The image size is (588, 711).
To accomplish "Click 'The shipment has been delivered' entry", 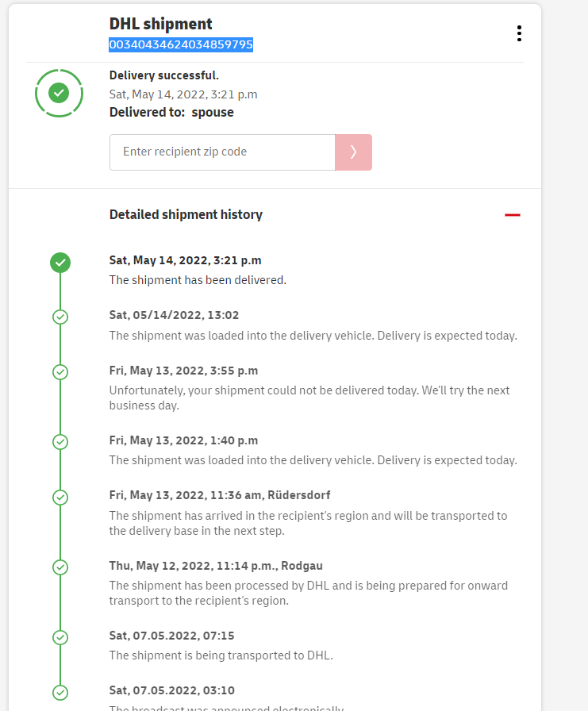I will (x=198, y=280).
